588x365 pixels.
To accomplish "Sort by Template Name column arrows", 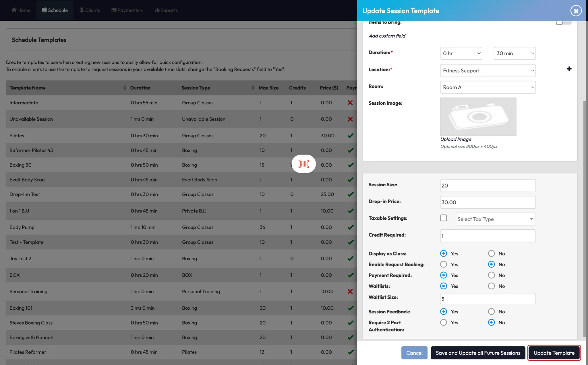I will pos(124,88).
